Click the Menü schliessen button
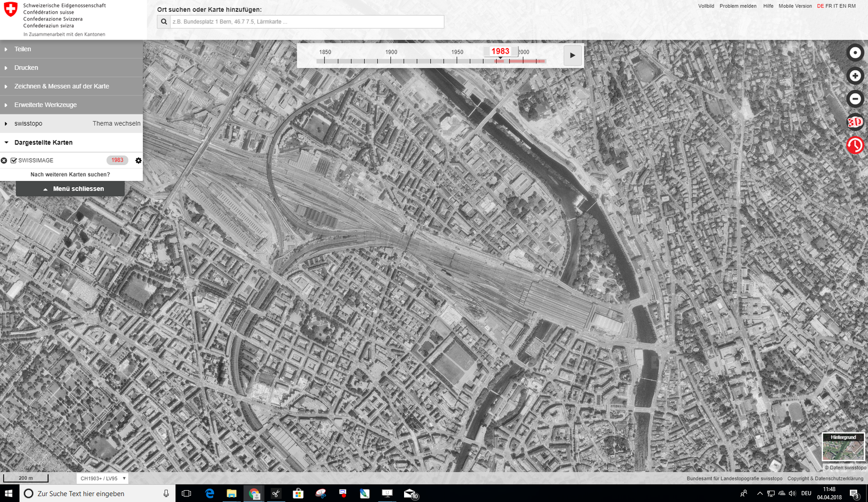868x502 pixels. point(71,189)
